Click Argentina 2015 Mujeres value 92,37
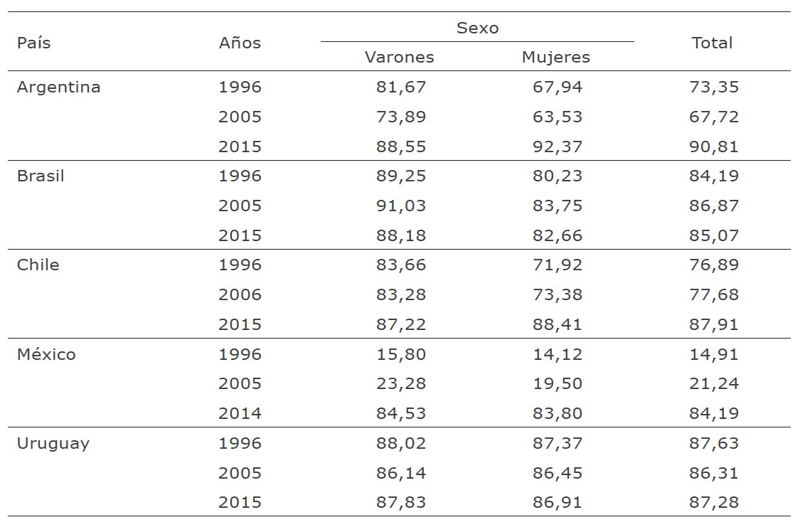 coord(558,147)
